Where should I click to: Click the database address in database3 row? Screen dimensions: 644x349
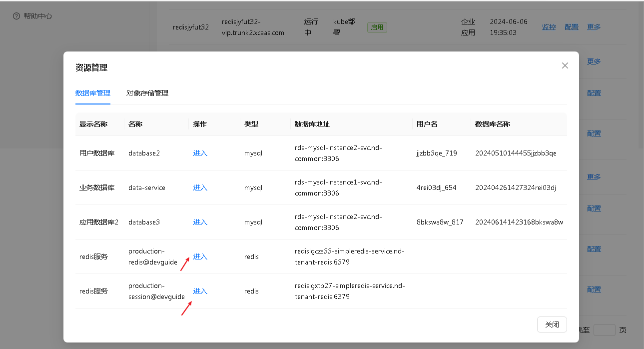click(338, 222)
